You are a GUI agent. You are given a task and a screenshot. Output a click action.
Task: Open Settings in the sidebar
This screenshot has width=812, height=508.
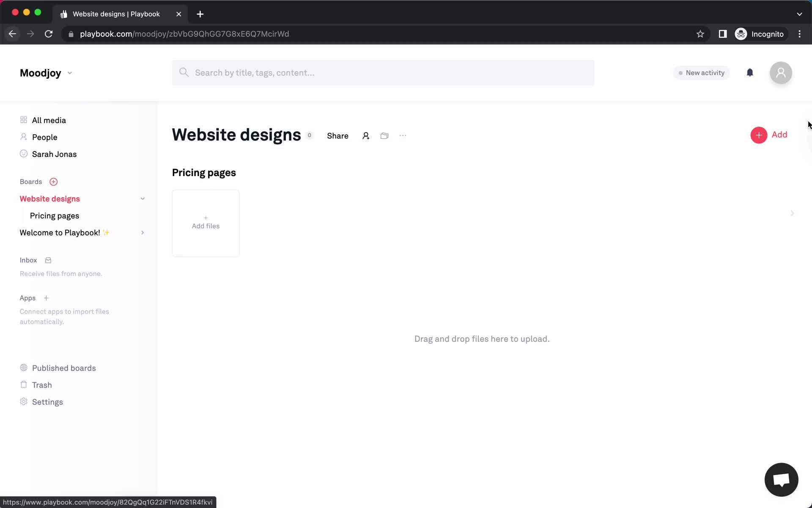pos(47,402)
